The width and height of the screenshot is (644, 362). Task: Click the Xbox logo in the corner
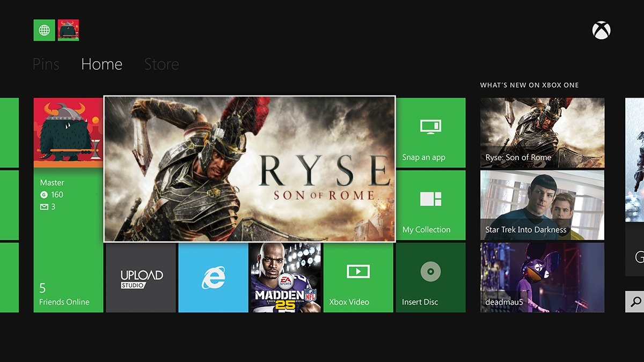pos(601,30)
